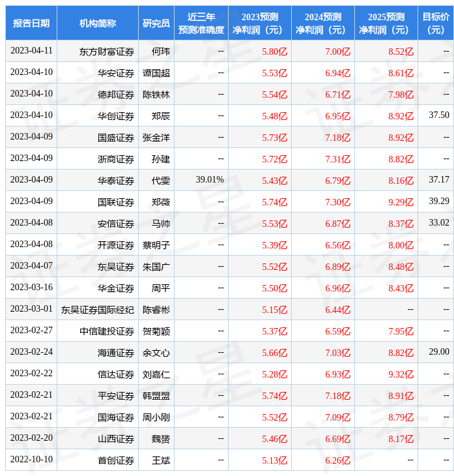Click researcher name 谭国超
Image resolution: width=454 pixels, height=476 pixels.
click(x=156, y=73)
